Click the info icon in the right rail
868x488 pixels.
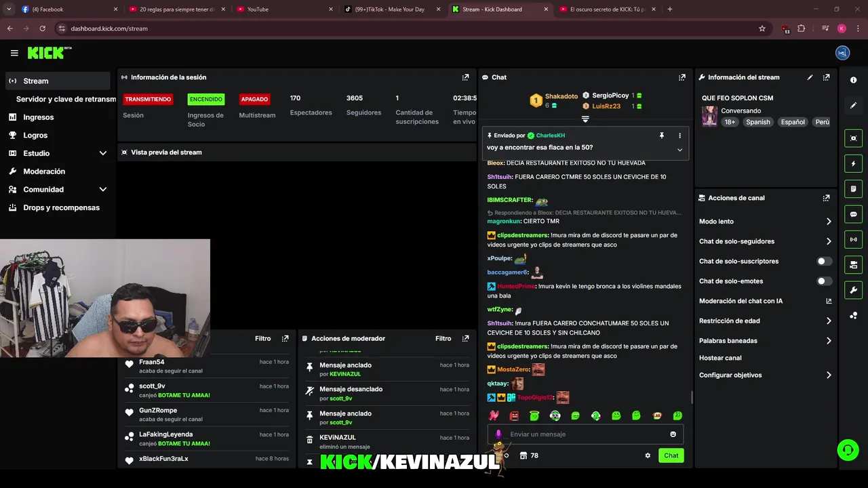tap(853, 80)
